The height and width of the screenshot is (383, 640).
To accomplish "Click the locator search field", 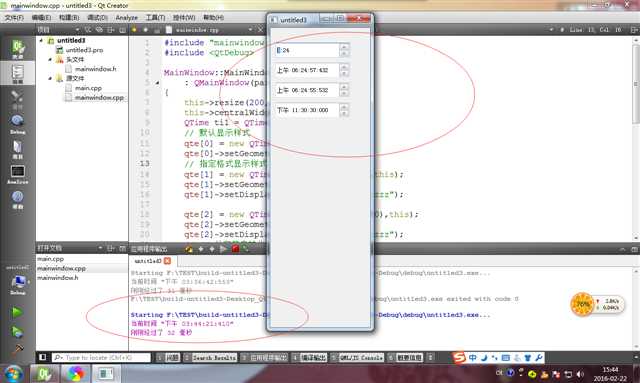I will [x=101, y=358].
